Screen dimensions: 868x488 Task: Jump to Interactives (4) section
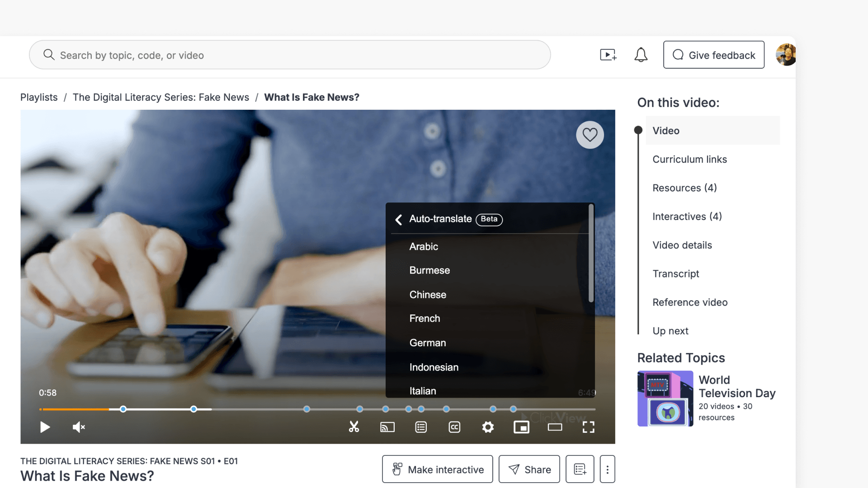point(687,216)
